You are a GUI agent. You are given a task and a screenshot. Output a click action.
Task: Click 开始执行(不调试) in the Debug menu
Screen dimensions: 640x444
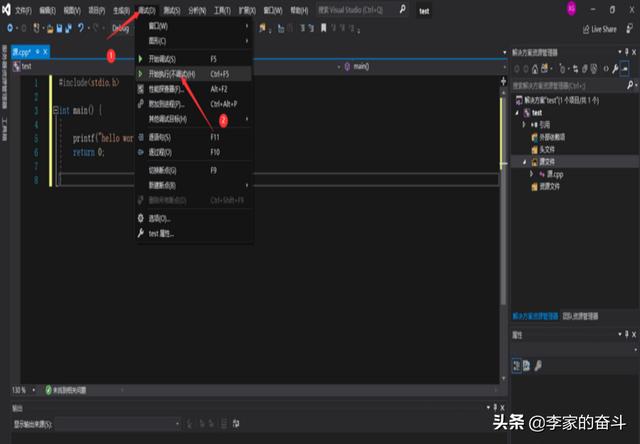tap(172, 74)
